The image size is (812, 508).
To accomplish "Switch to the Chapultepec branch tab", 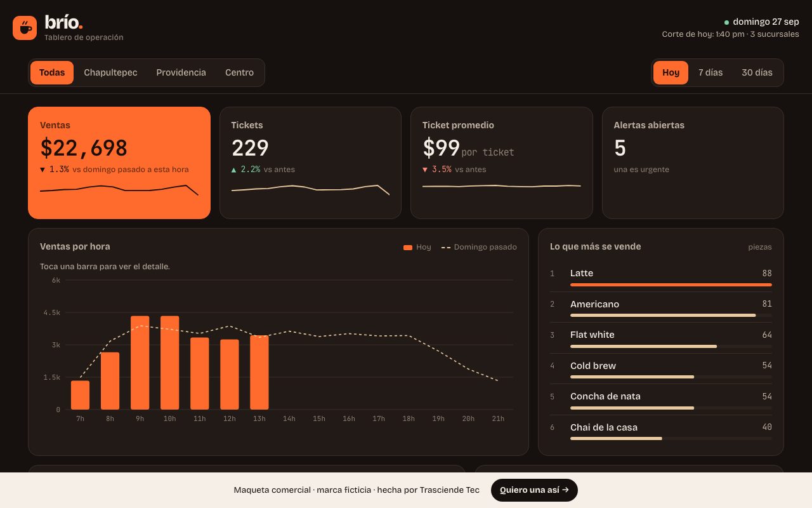I will (110, 72).
